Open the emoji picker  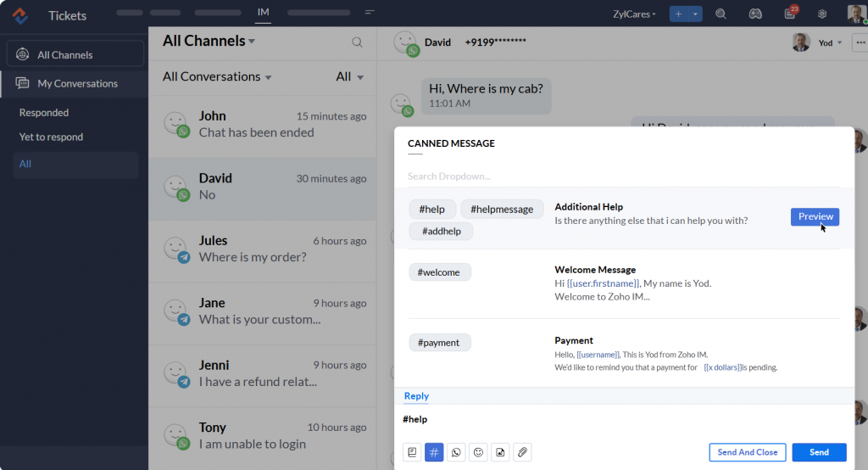478,452
